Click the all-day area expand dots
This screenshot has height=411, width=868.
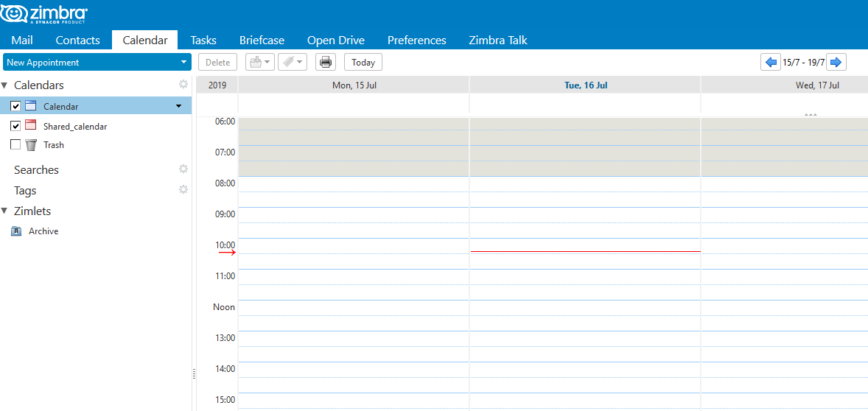point(811,114)
